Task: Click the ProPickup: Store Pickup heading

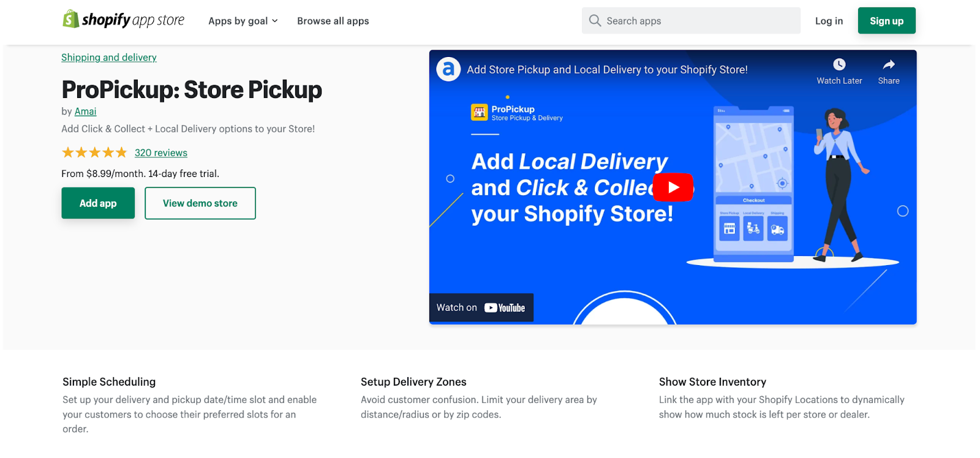Action: 192,90
